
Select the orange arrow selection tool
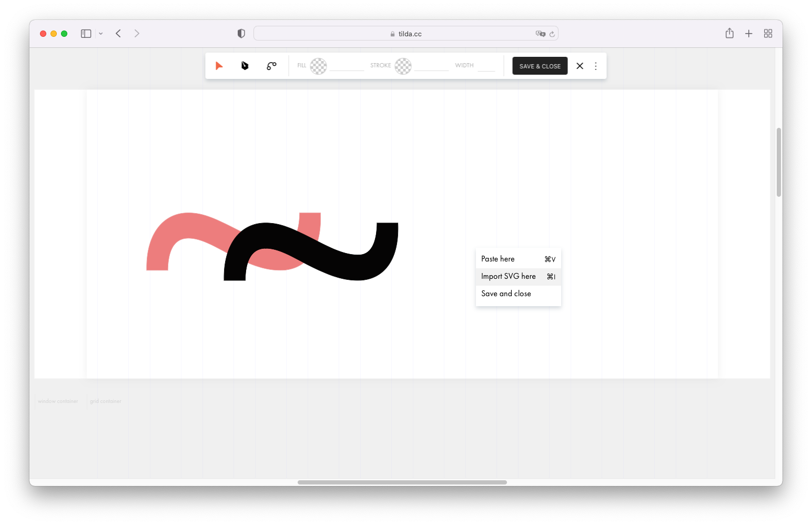coord(219,66)
